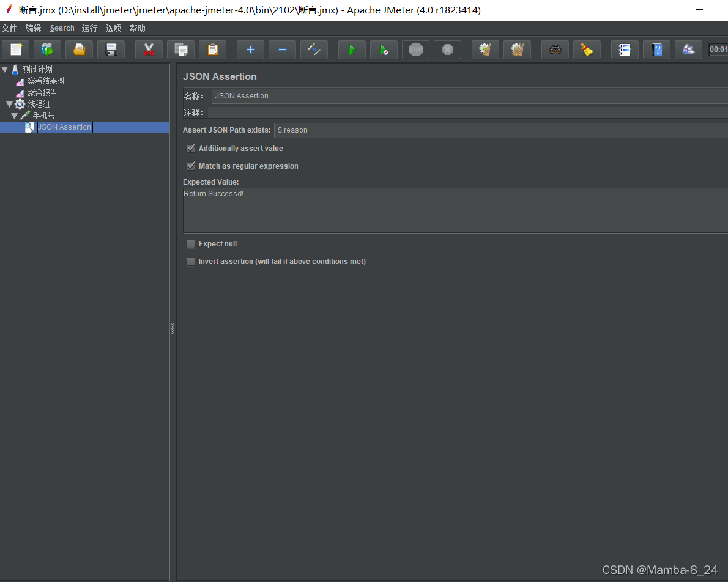Enable the Invert assertion checkbox
The width and height of the screenshot is (728, 582).
click(x=190, y=262)
